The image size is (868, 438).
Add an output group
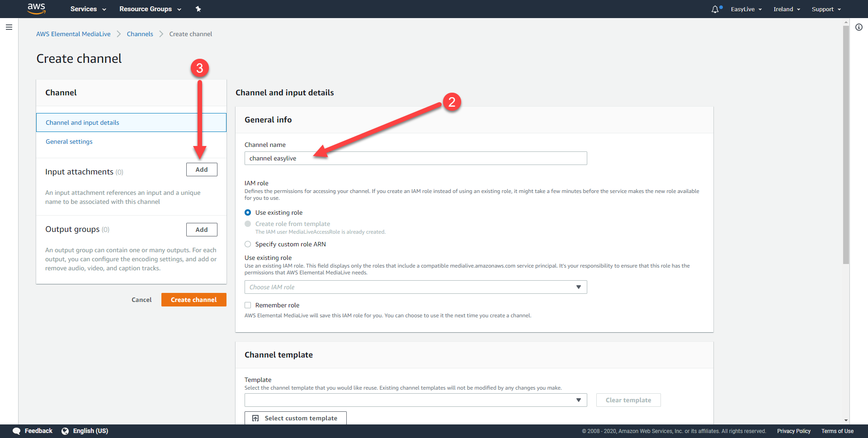tap(202, 230)
